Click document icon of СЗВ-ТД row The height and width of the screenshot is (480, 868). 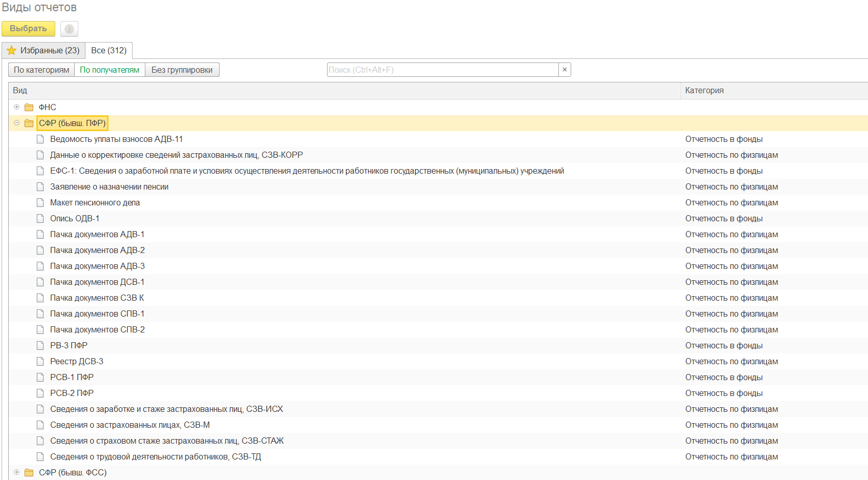40,456
